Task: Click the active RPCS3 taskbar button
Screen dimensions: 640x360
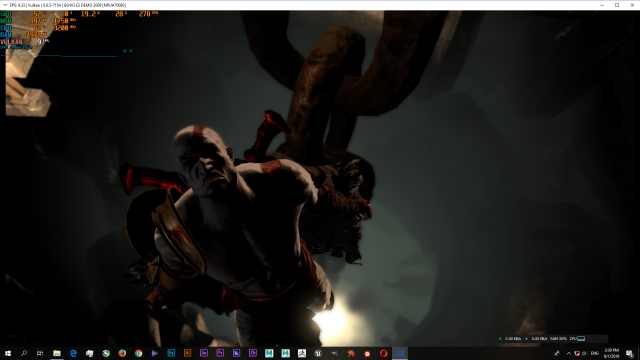Action: point(400,353)
